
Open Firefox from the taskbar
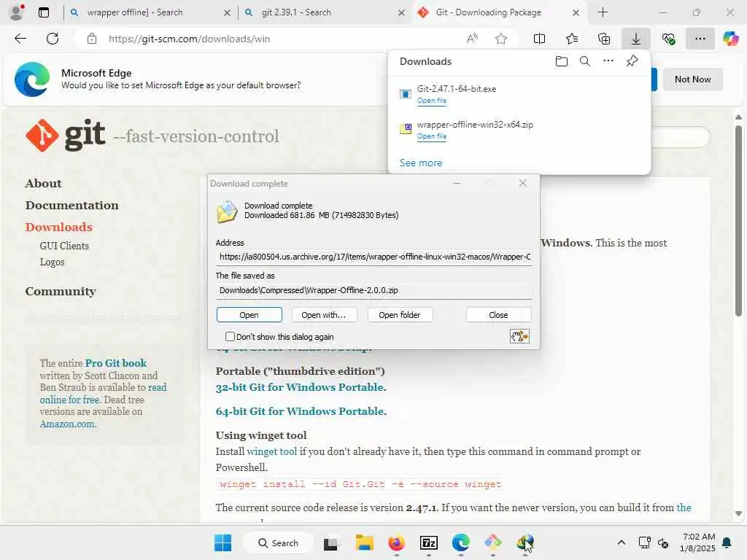(396, 542)
